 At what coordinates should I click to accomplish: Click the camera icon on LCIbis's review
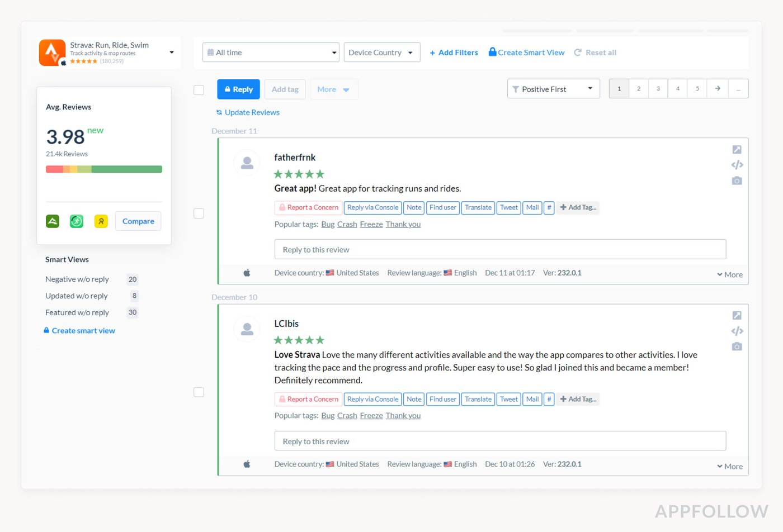click(737, 346)
